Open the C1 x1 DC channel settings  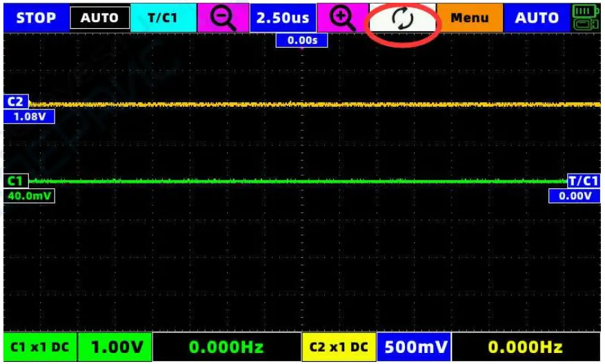tap(40, 347)
